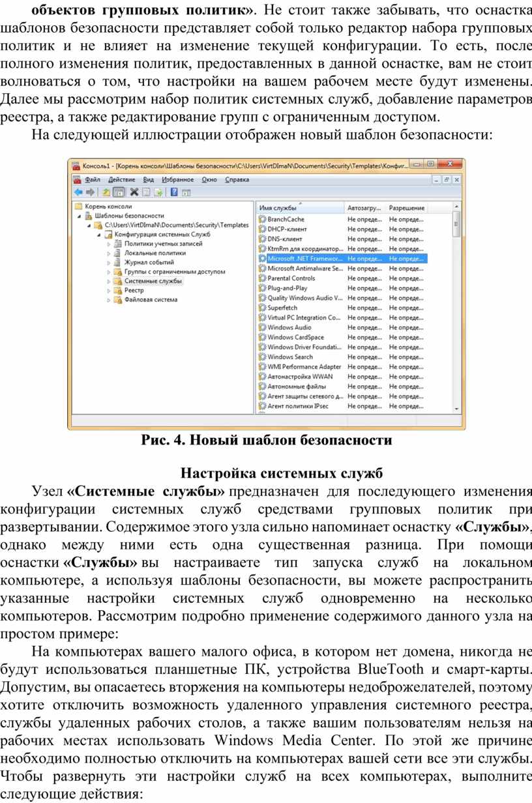Toggle the Show/Hide console tree toolbar icon

[119, 192]
